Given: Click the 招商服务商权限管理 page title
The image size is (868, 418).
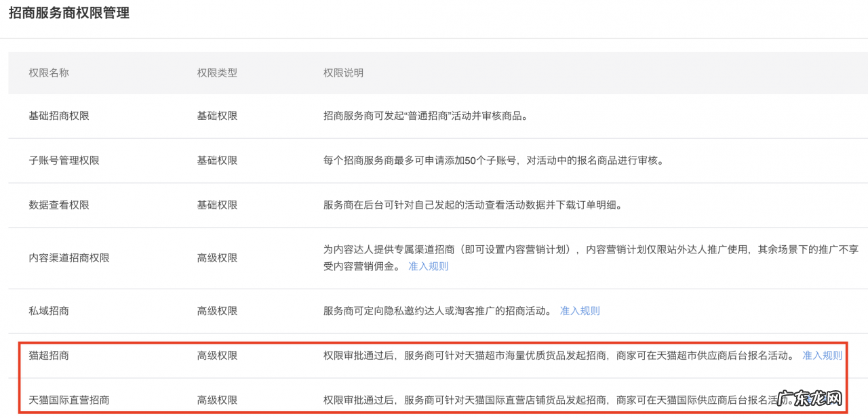Looking at the screenshot, I should tap(68, 14).
